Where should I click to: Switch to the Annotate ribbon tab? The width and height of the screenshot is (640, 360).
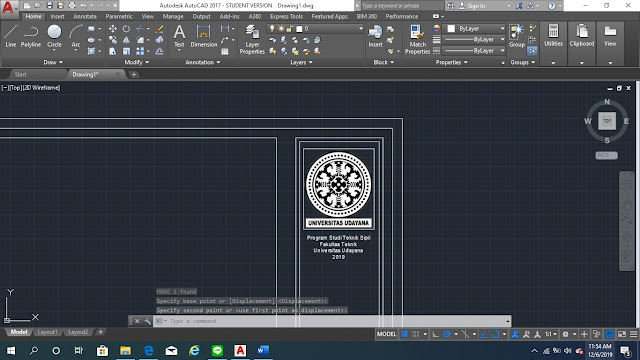pos(85,16)
